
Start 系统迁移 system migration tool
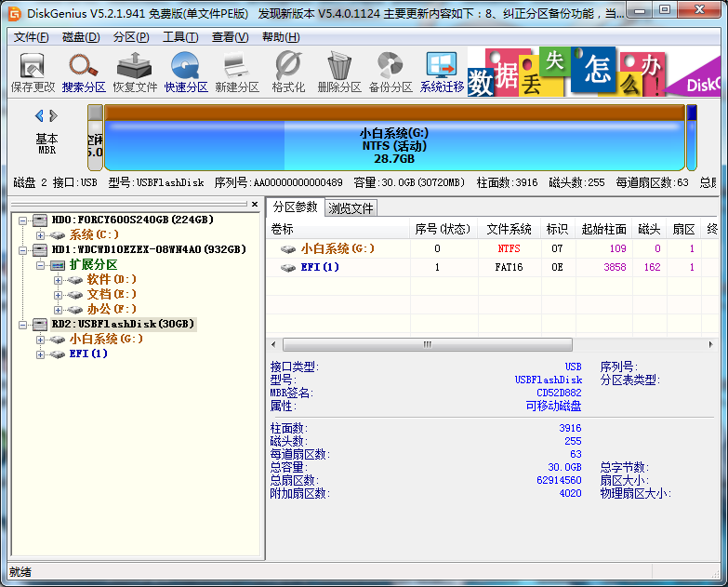pos(442,72)
